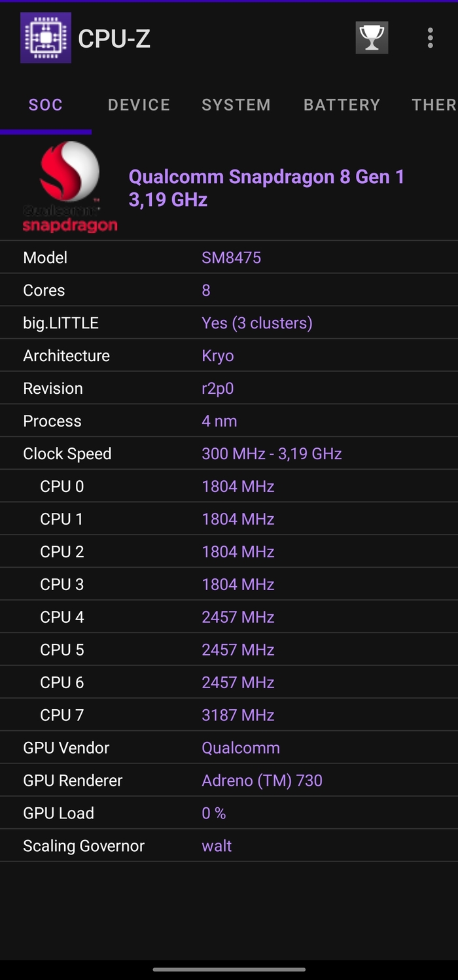Go to the BATTERY tab
The width and height of the screenshot is (458, 980).
342,105
